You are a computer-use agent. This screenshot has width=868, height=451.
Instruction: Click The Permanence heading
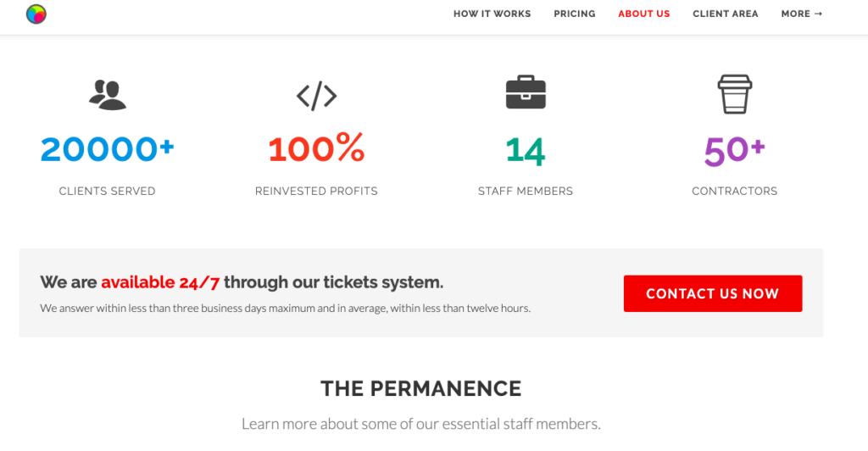420,388
